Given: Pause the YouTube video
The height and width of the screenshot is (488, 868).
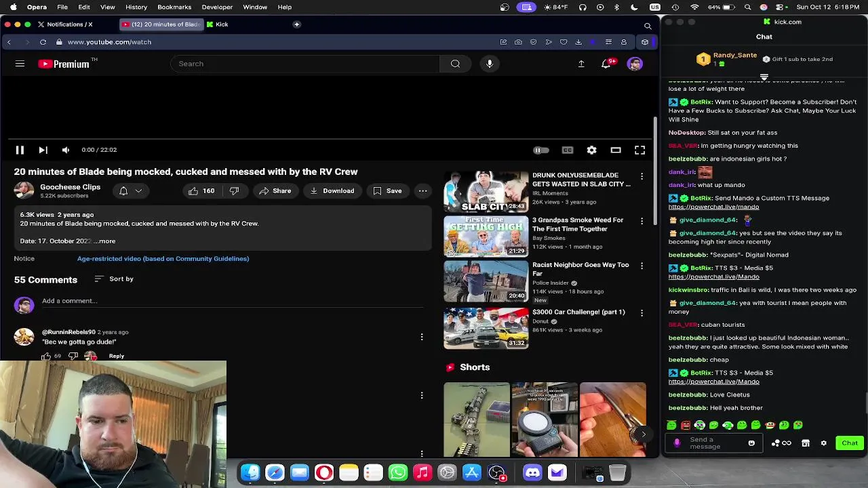Looking at the screenshot, I should point(20,150).
